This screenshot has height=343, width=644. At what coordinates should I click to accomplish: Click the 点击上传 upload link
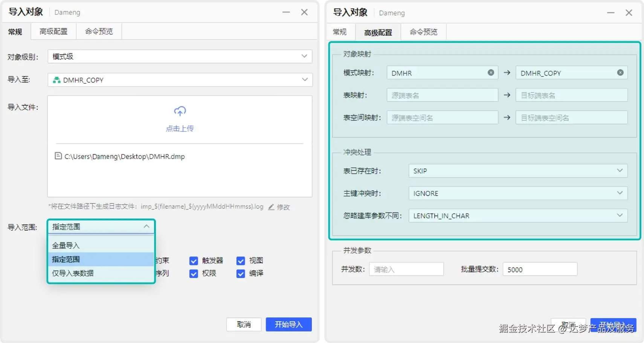click(180, 129)
